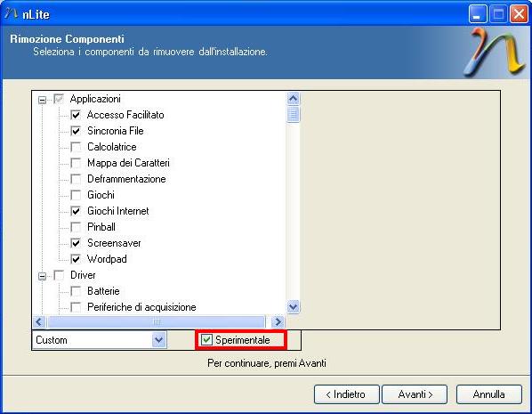Collapse the Driver tree node
The height and width of the screenshot is (414, 532).
(x=43, y=276)
